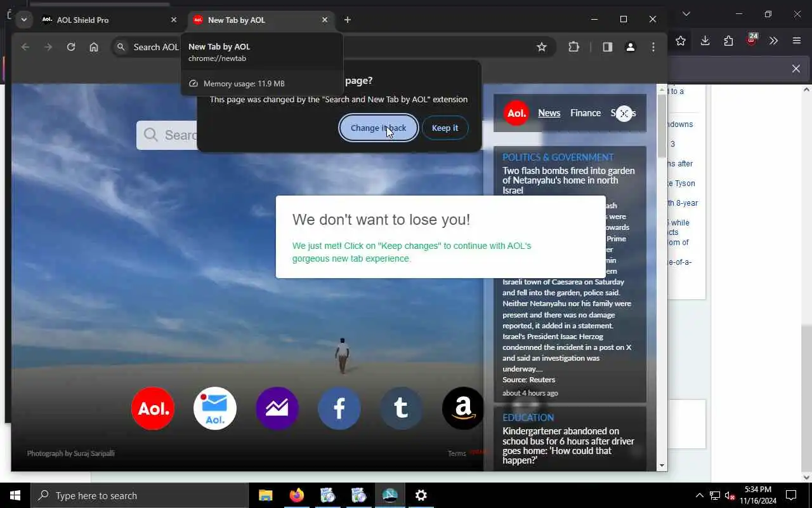Open the Netanyahu flash bombs headline
The image size is (812, 508).
pos(568,180)
